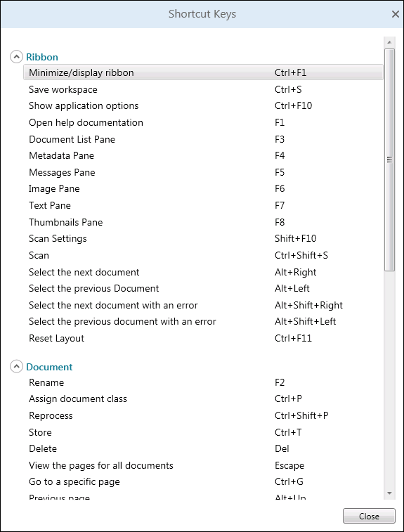Screen dimensions: 404x532
Task: Select the Metadata Pane row
Action: [203, 155]
